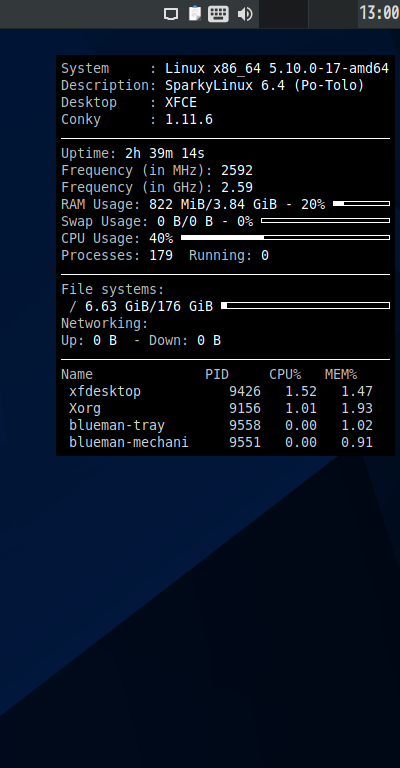
Task: Click the 'CPU%' column header
Action: click(x=285, y=375)
